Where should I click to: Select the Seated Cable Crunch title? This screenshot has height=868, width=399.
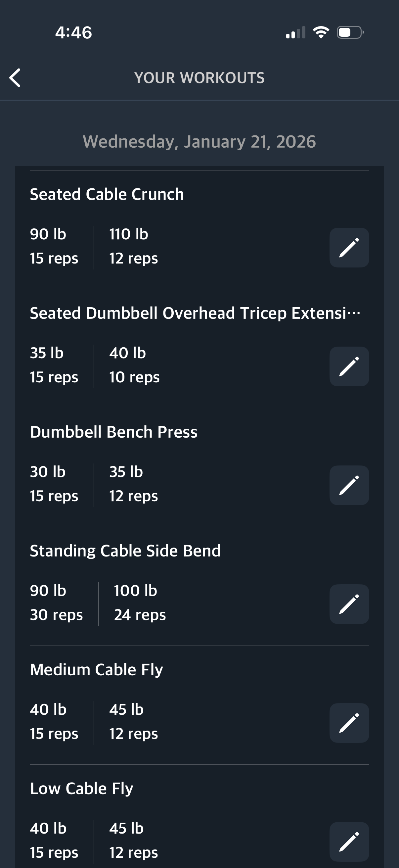(107, 194)
